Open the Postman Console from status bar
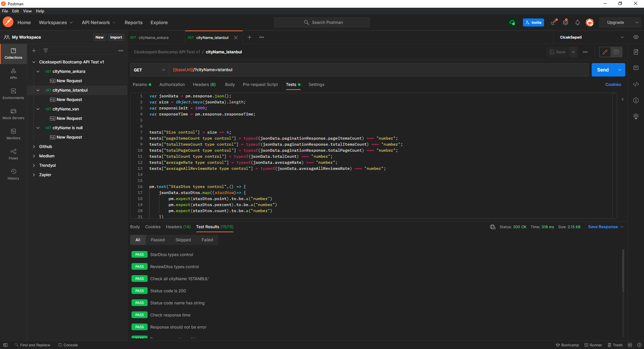Image resolution: width=644 pixels, height=349 pixels. [x=68, y=345]
